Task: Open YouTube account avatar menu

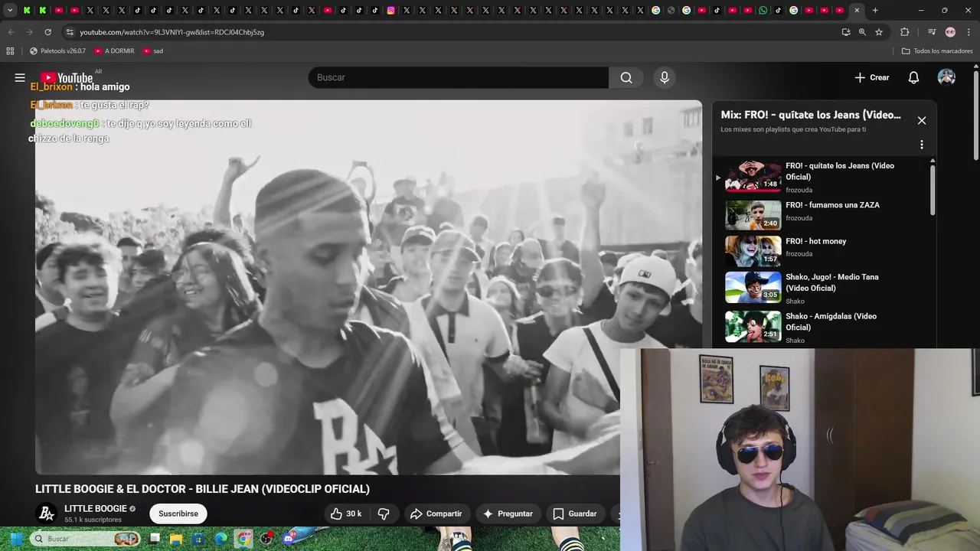Action: (946, 77)
